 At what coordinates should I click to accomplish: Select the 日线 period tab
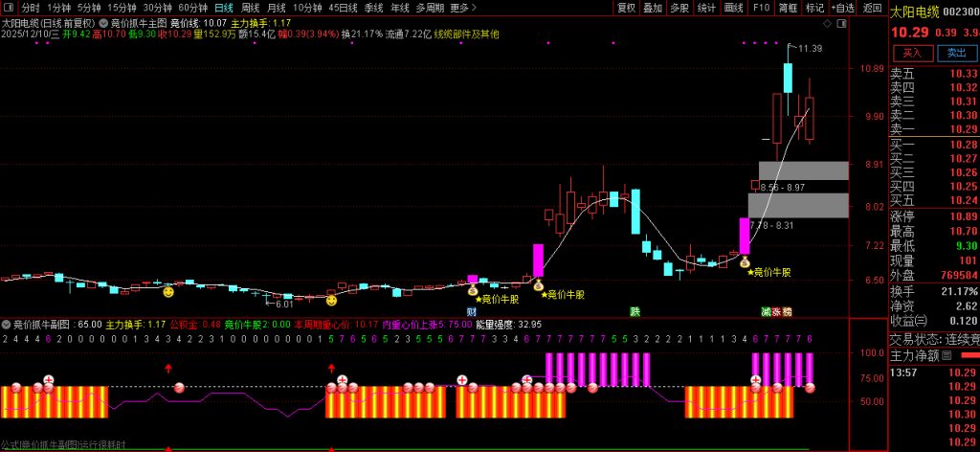224,8
